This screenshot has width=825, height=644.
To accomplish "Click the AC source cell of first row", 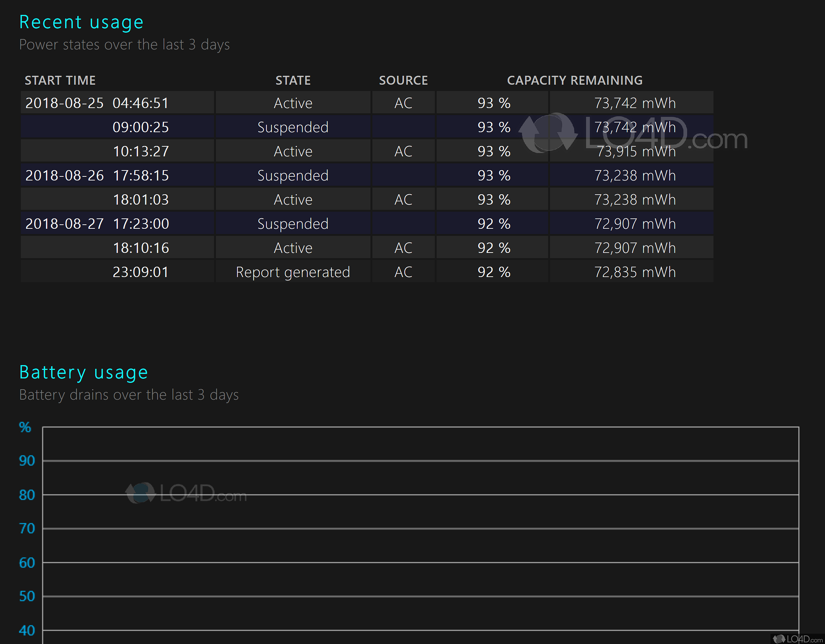I will pos(403,102).
